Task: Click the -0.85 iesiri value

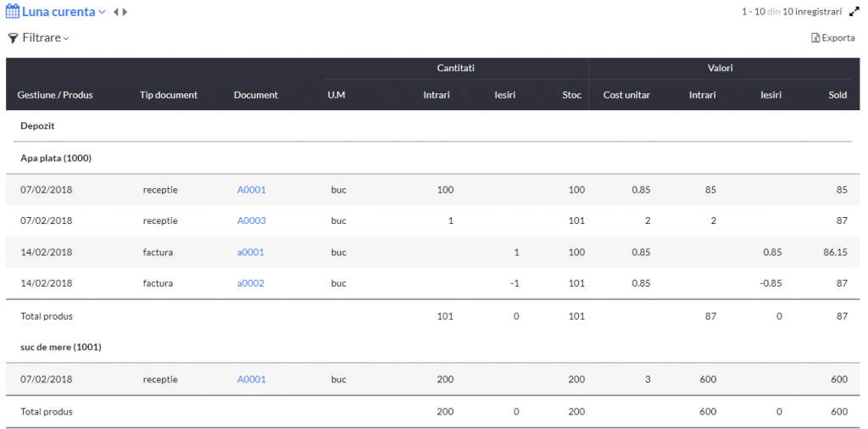Action: click(770, 283)
